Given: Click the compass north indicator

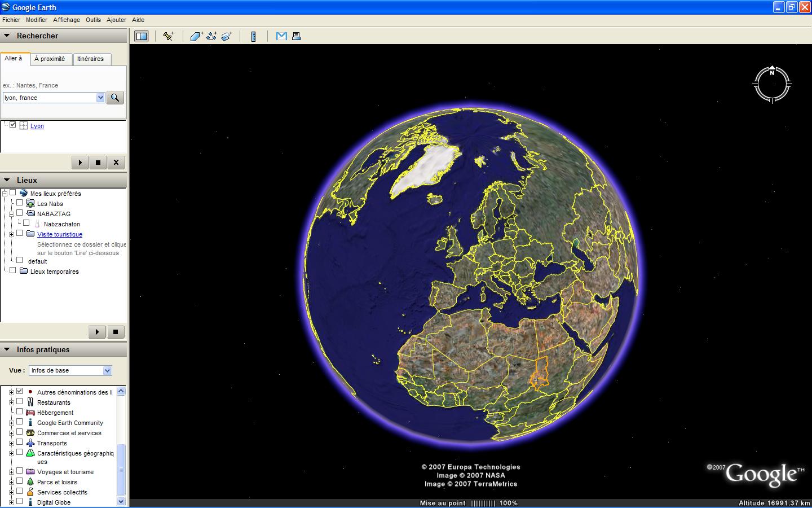Looking at the screenshot, I should click(x=772, y=72).
